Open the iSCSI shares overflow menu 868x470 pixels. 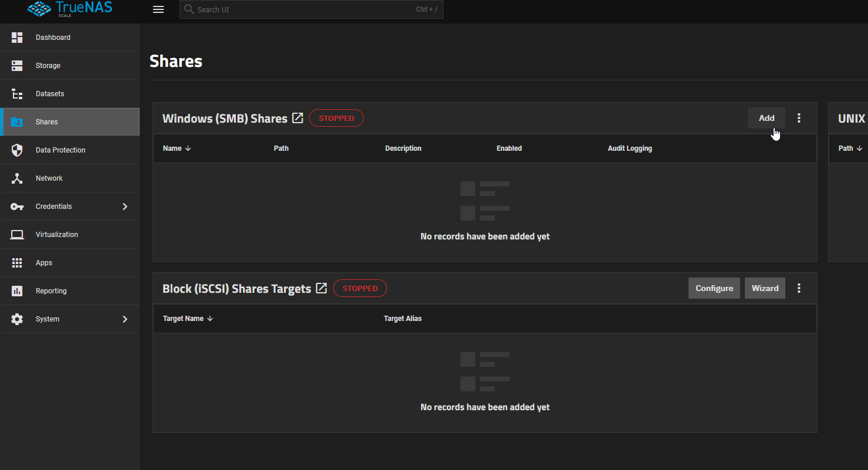(x=799, y=288)
